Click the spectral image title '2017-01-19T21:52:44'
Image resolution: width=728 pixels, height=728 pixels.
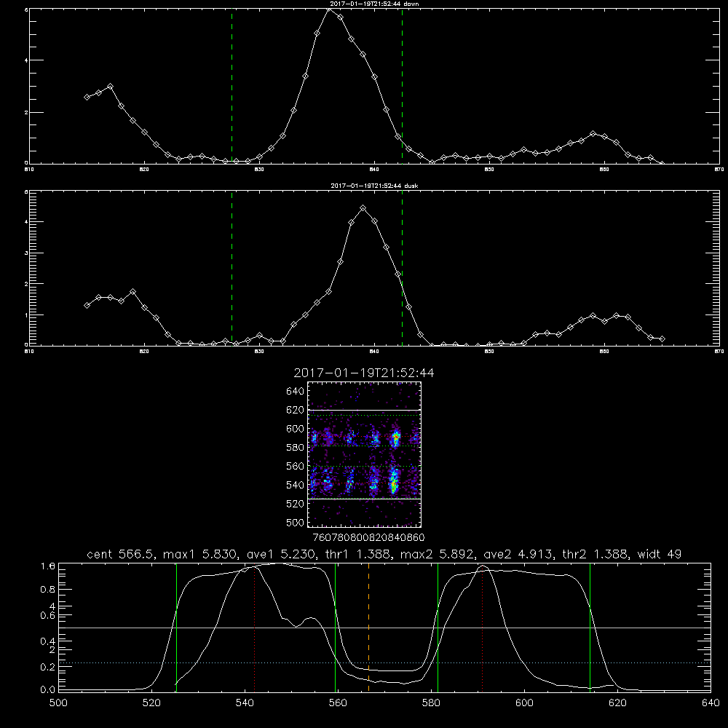coord(364,373)
